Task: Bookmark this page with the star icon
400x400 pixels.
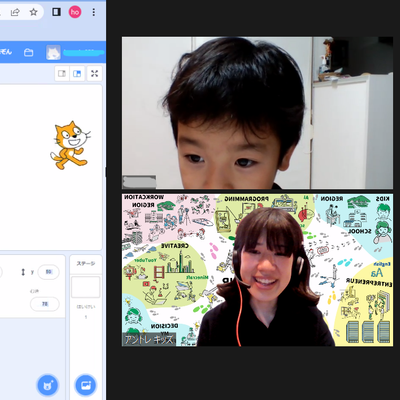Action: tap(33, 12)
